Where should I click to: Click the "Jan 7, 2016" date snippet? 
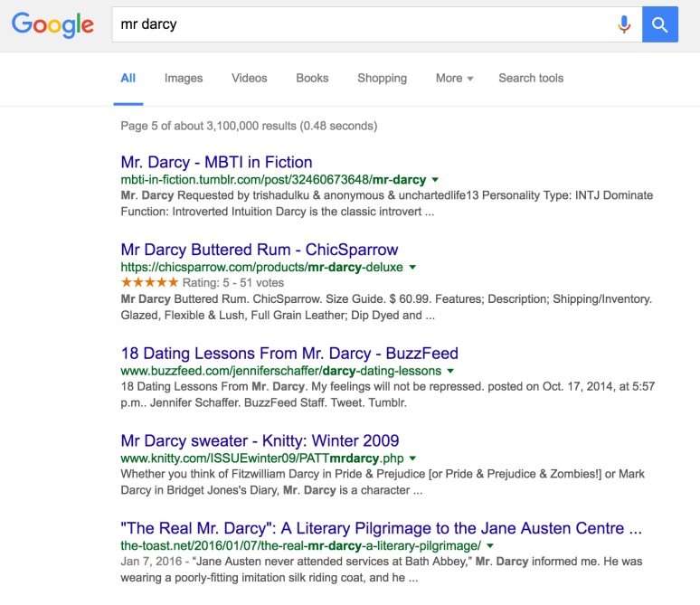pyautogui.click(x=151, y=562)
